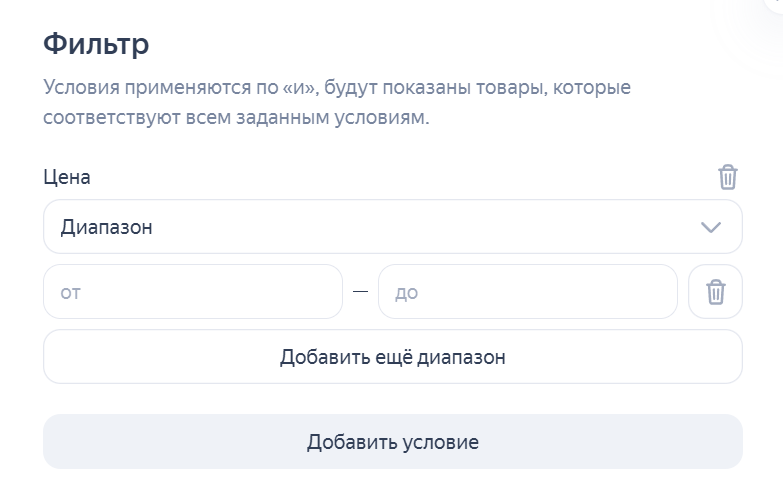Open the Диапазон dropdown
Viewport: 783px width, 486px height.
click(392, 227)
